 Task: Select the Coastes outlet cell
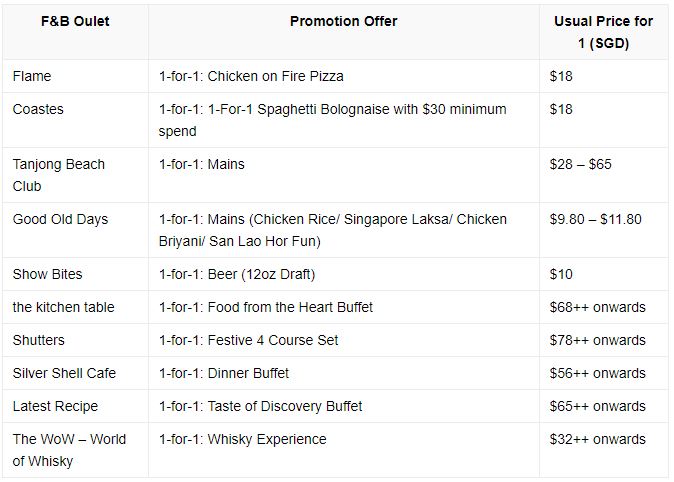pos(38,109)
